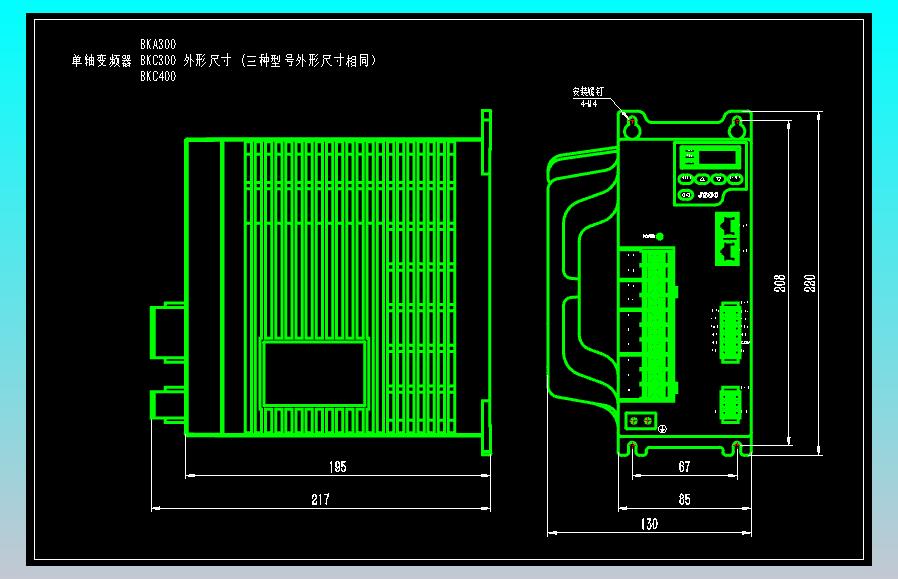Click the BKA300 model label
The width and height of the screenshot is (898, 579).
158,45
